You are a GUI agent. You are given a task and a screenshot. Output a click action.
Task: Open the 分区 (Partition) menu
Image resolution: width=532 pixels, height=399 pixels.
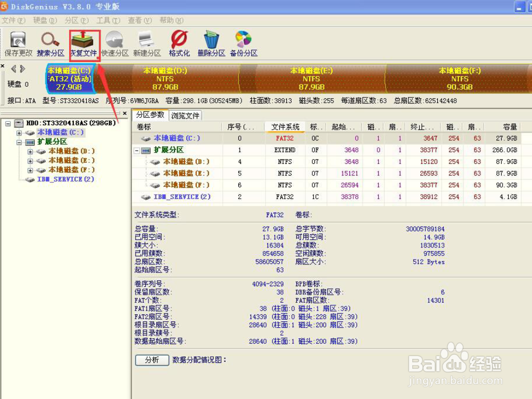click(76, 21)
